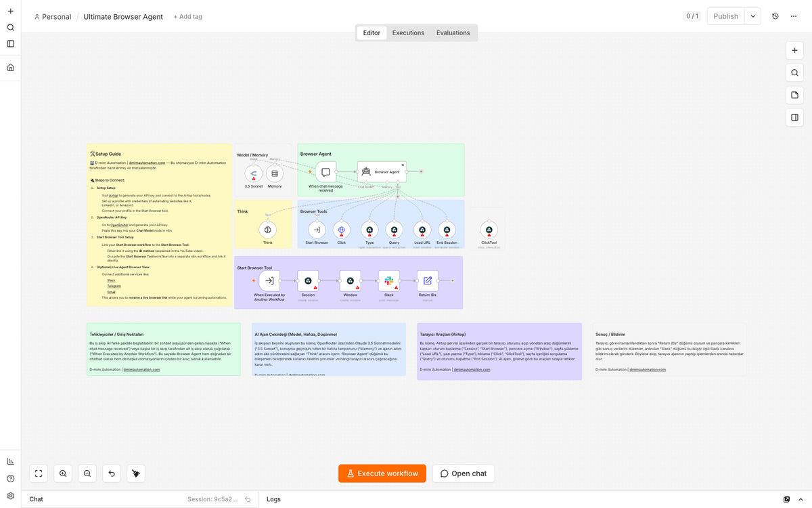This screenshot has width=812, height=508.
Task: Select the Think tool node
Action: 268,230
